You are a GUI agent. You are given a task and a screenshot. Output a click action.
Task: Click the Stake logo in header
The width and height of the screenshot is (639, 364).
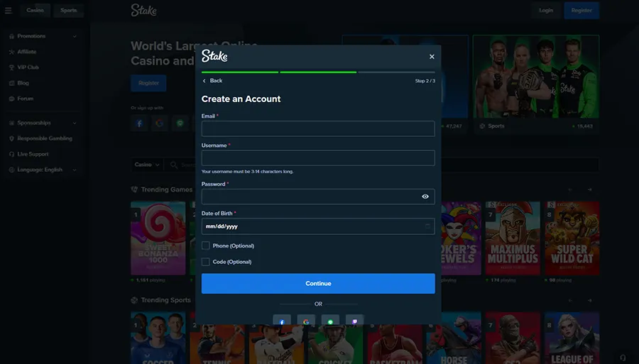pos(143,10)
